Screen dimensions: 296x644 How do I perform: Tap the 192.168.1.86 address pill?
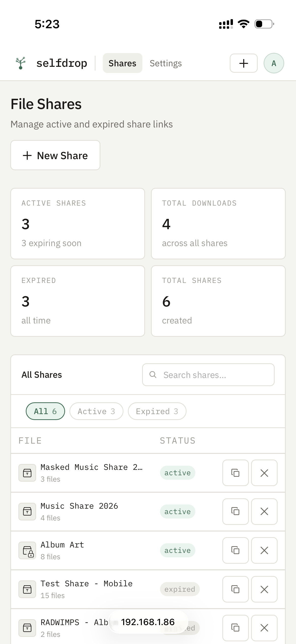coord(148,622)
